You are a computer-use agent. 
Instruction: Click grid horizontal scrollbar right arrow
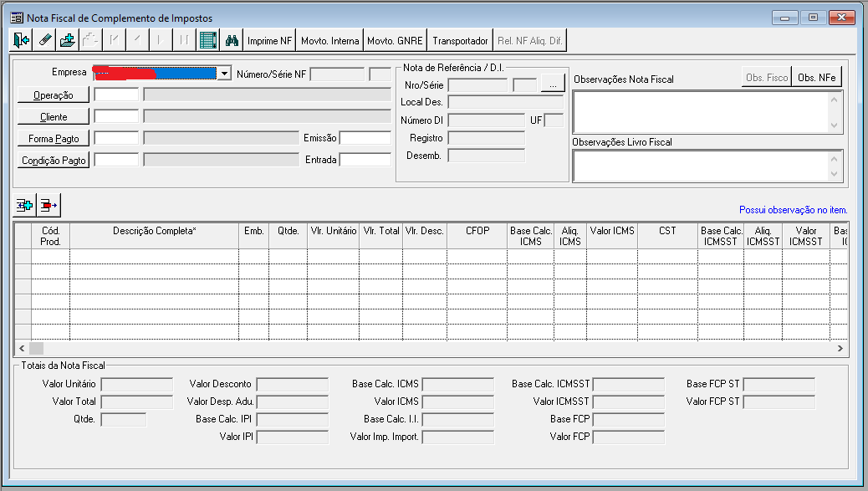[x=840, y=348]
